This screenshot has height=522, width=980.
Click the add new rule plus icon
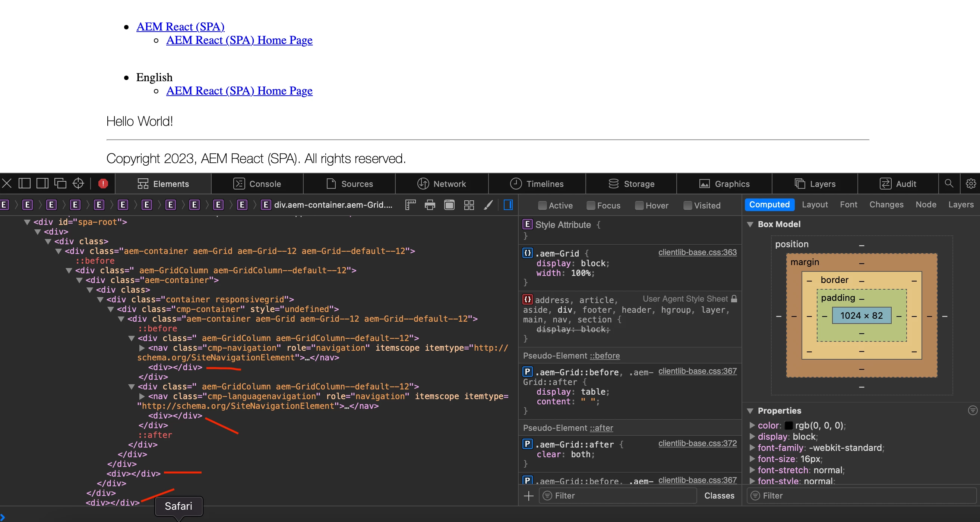528,496
